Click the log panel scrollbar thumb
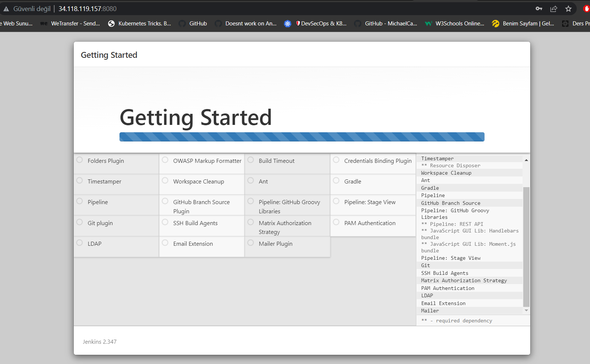This screenshot has width=590, height=364. click(526, 246)
